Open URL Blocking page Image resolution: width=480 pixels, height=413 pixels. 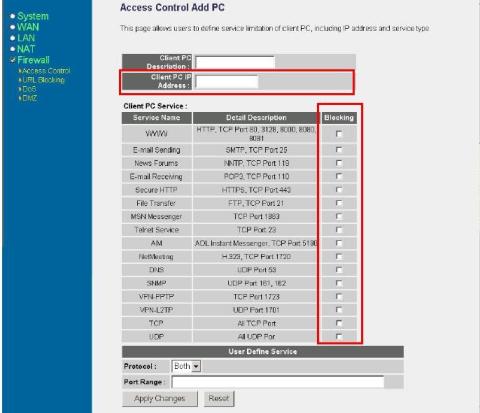coord(43,80)
